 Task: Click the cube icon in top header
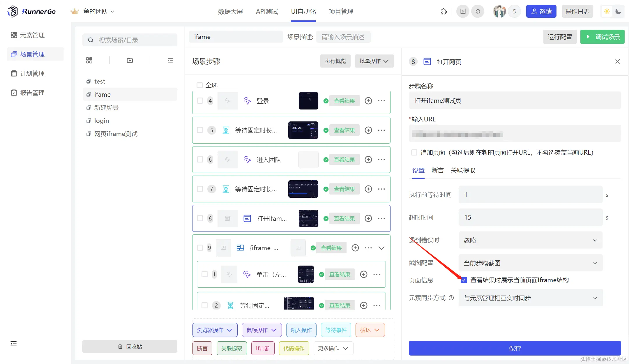(478, 12)
